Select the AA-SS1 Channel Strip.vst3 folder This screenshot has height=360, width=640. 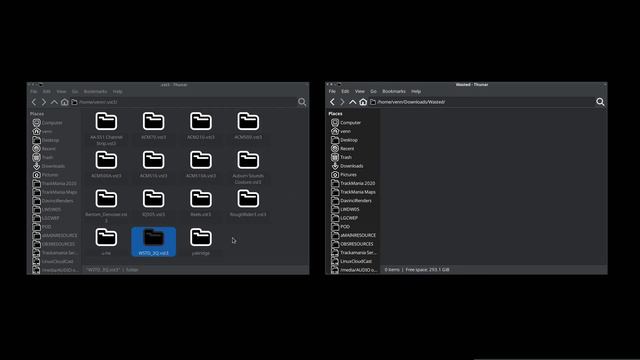pyautogui.click(x=106, y=128)
